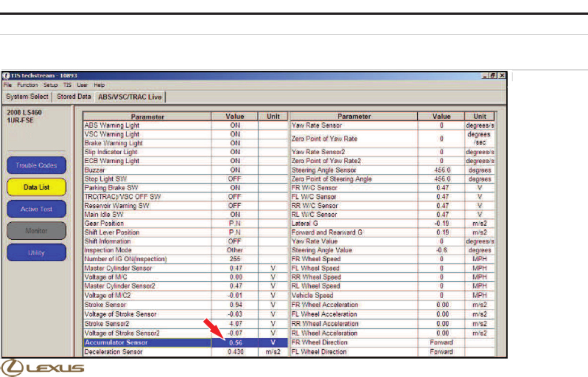Select the Reservoir Warning SW parameter
The image size is (588, 377).
coord(116,206)
